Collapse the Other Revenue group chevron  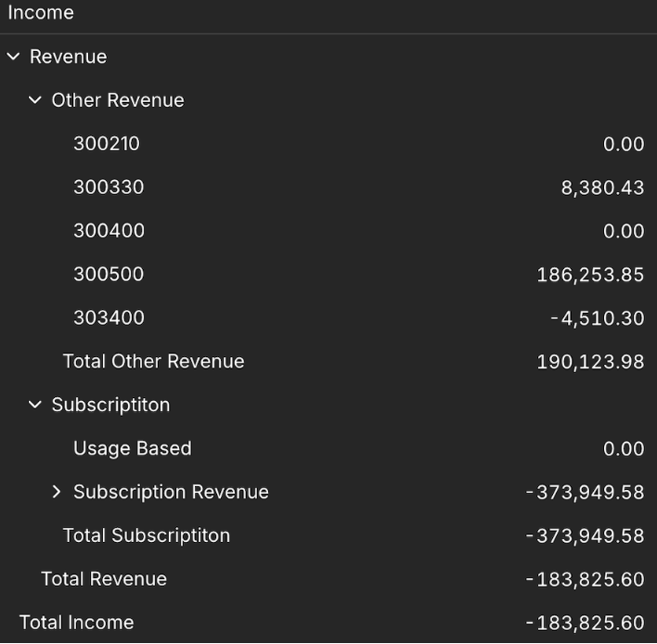point(35,100)
